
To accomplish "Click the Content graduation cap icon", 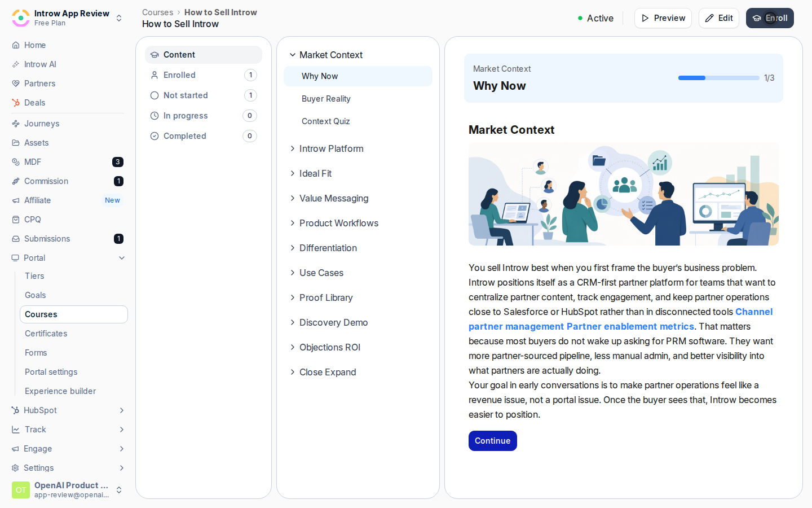I will pyautogui.click(x=155, y=55).
